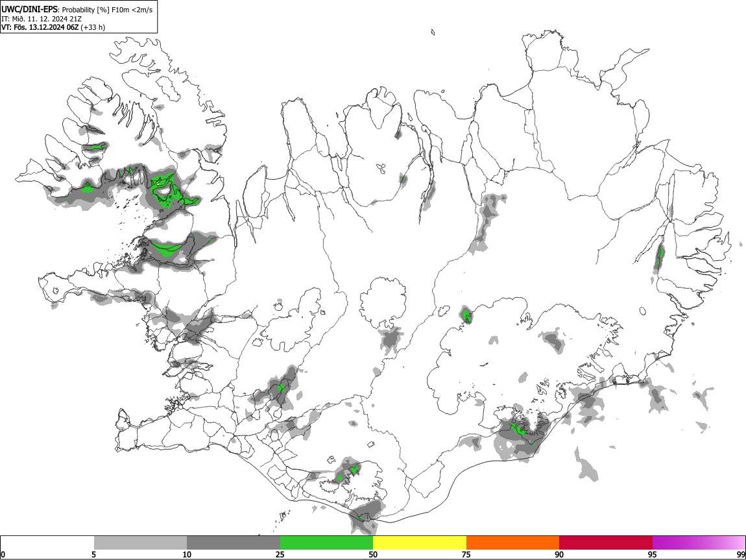Click the legend value 10
The width and height of the screenshot is (746, 560).
coord(187,554)
